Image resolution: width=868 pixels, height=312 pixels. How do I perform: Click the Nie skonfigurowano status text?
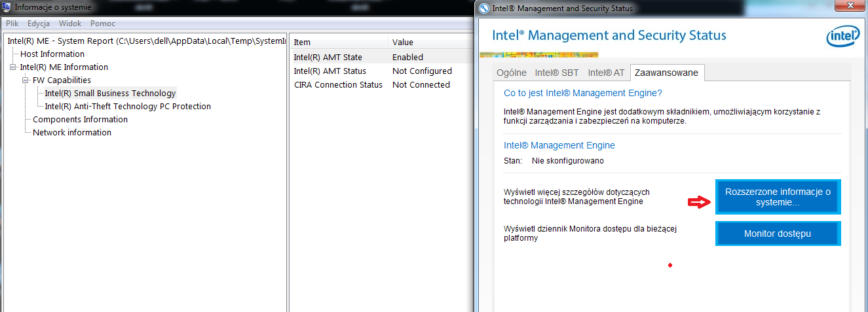(567, 161)
